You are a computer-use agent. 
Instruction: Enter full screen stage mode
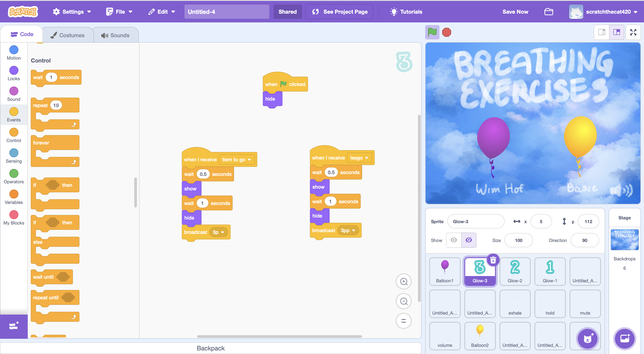[633, 32]
